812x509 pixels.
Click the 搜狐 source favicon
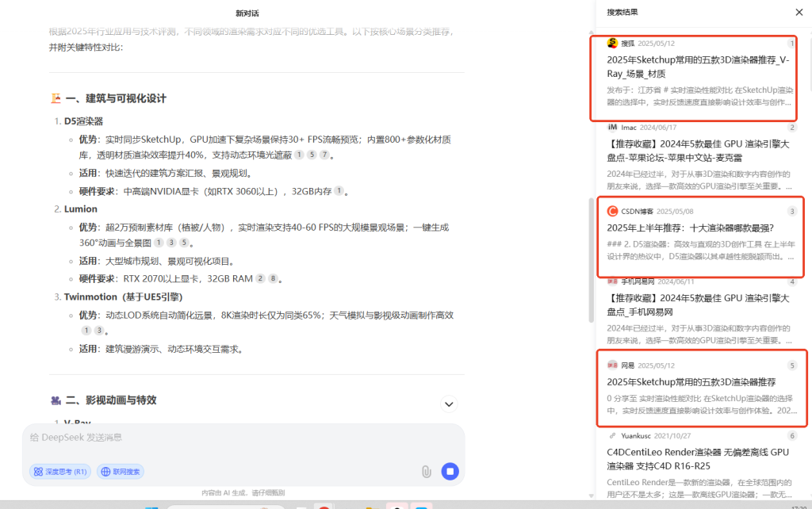(612, 43)
